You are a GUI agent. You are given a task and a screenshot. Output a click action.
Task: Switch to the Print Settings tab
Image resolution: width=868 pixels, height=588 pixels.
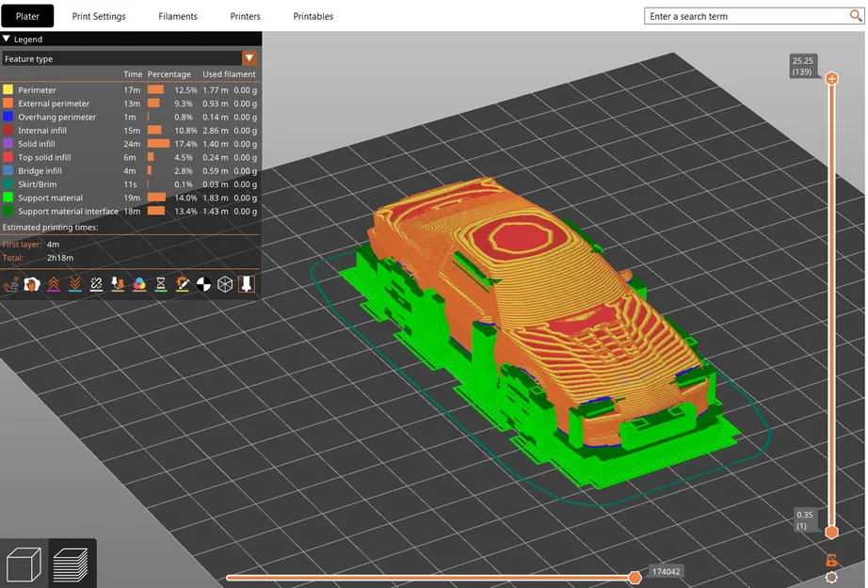[99, 16]
